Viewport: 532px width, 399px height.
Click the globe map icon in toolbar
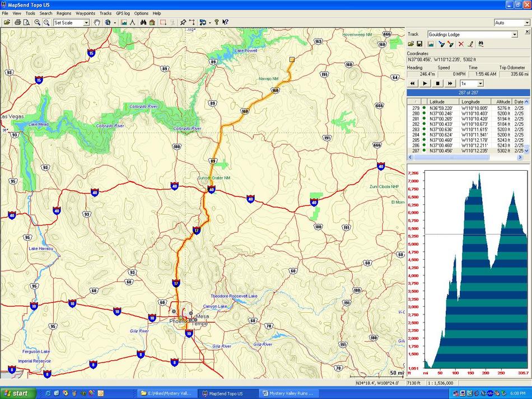[x=108, y=23]
